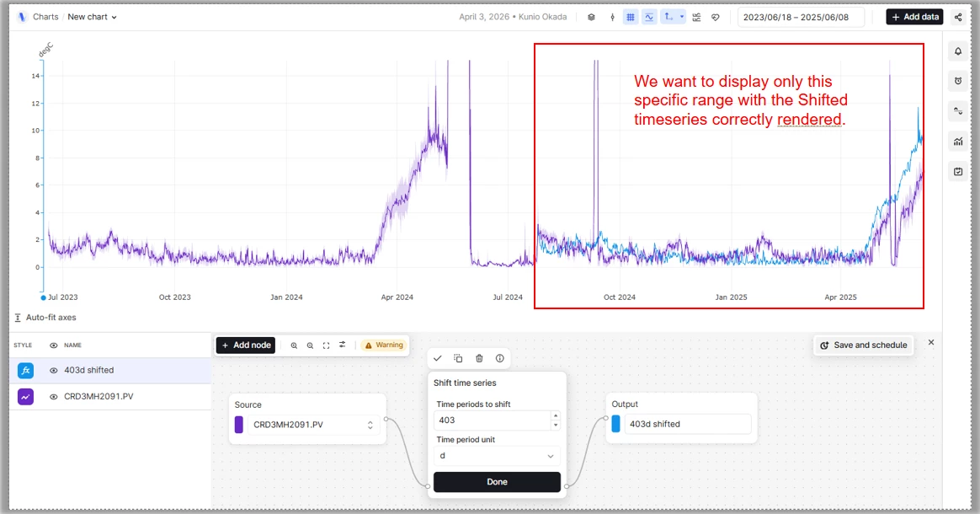
Task: Zoom in on the node canvas
Action: tap(294, 345)
